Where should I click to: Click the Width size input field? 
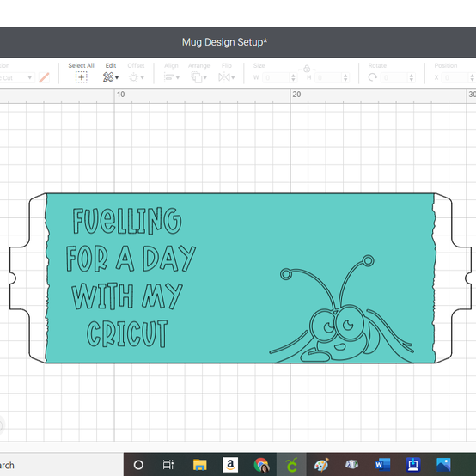click(x=277, y=77)
